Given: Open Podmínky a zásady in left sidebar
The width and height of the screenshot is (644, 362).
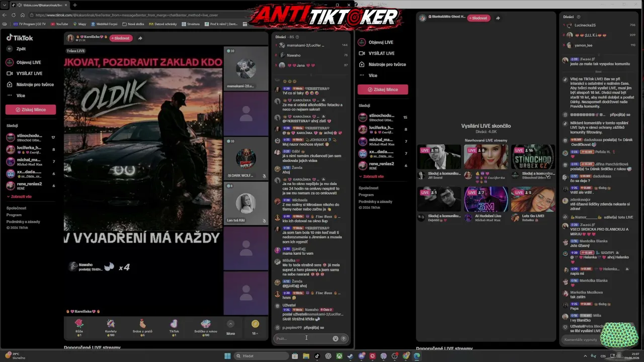Looking at the screenshot, I should [23, 222].
